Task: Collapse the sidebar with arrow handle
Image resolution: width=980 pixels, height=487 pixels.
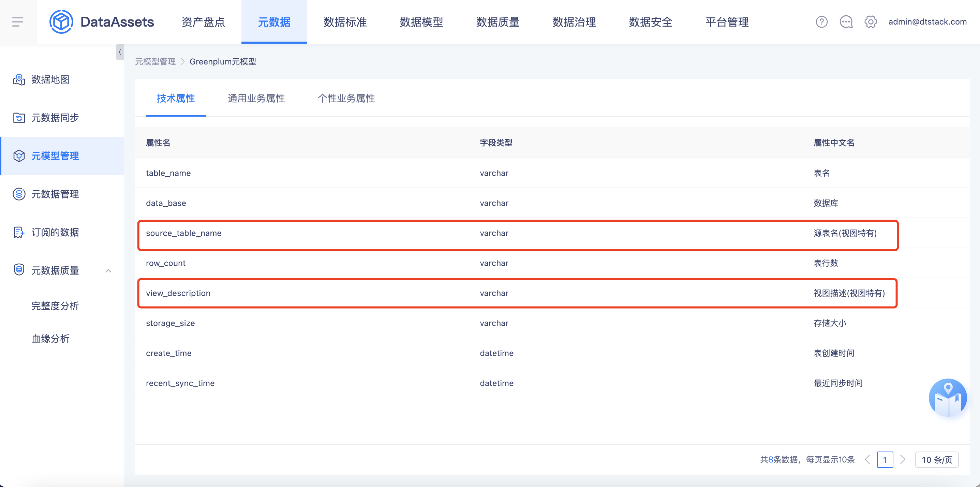Action: click(120, 53)
